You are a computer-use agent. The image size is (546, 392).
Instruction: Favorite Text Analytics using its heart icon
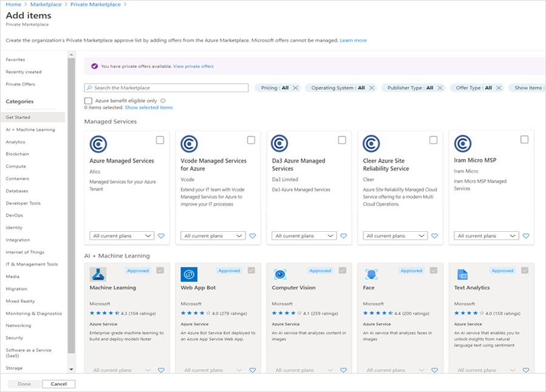tap(526, 370)
